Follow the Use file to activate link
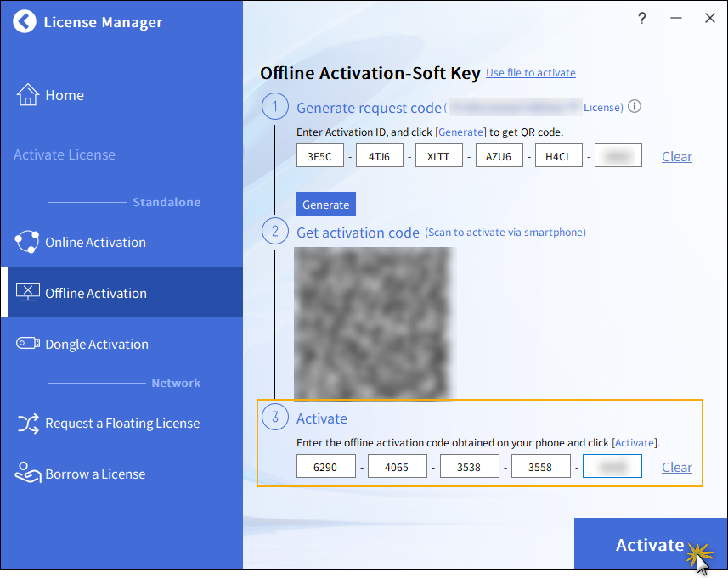Image resolution: width=728 pixels, height=578 pixels. [530, 73]
